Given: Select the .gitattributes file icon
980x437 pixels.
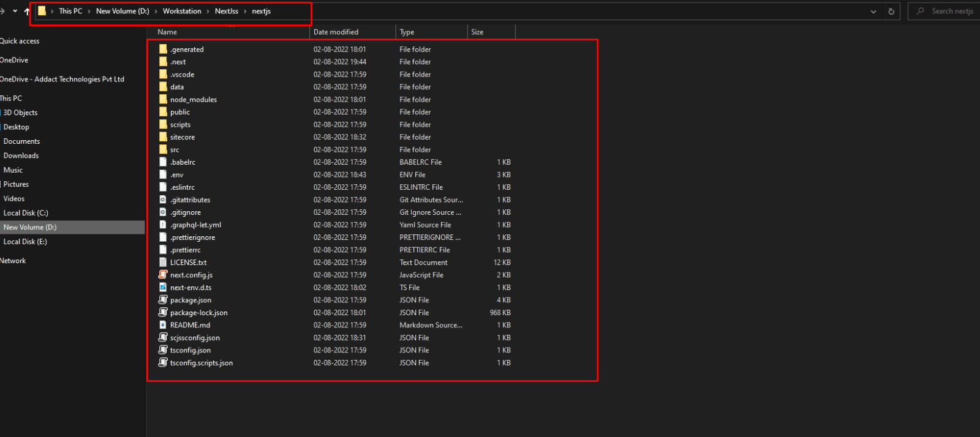Looking at the screenshot, I should click(x=163, y=200).
